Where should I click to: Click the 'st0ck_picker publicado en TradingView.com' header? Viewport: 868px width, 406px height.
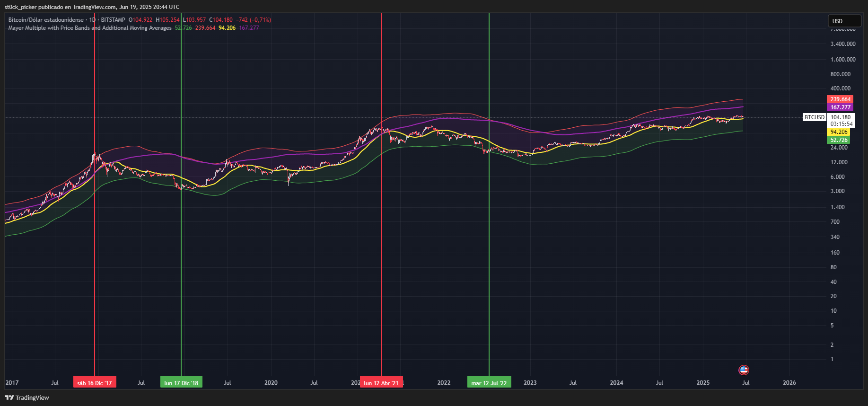(x=60, y=7)
